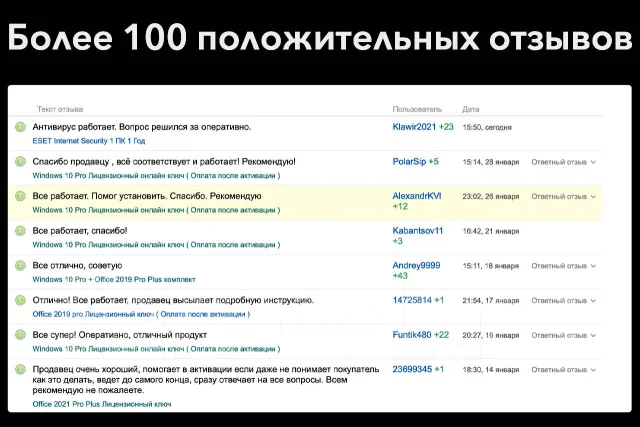Click the date '23:02, 26 января'
Image resolution: width=640 pixels, height=427 pixels.
point(491,196)
